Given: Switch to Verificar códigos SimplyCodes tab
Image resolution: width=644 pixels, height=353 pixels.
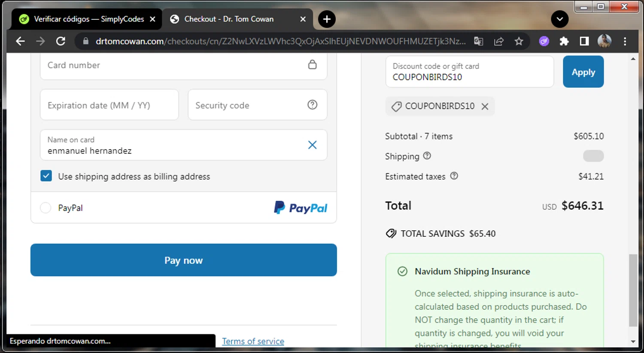Looking at the screenshot, I should point(87,19).
